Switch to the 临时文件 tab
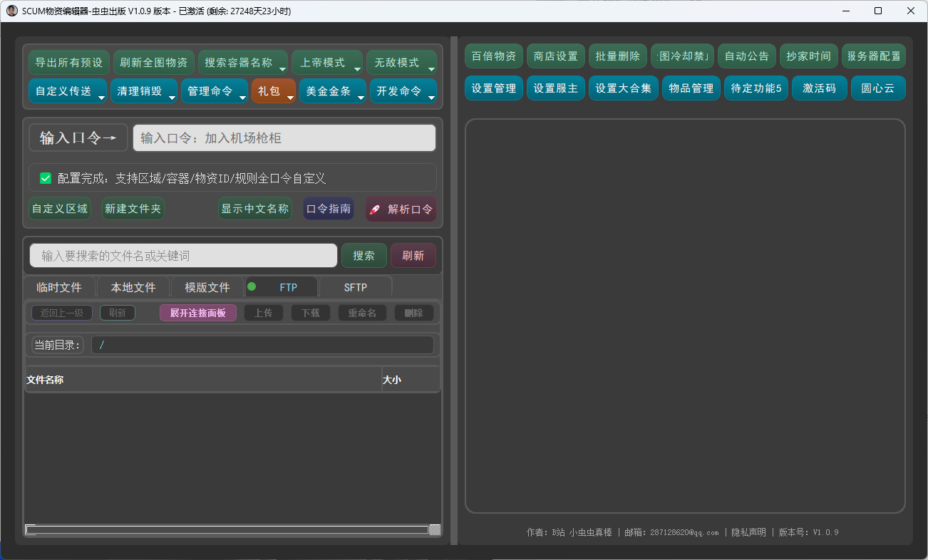Screen dimensions: 928x560 tap(59, 287)
